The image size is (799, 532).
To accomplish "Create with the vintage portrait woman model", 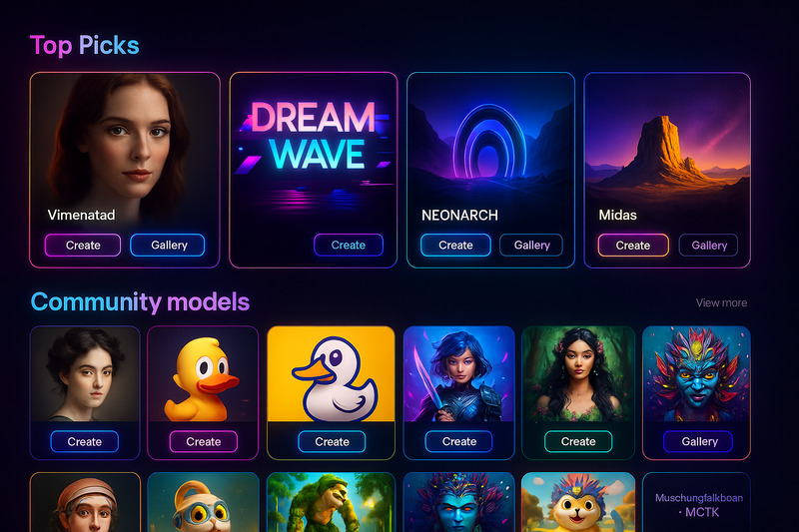I will click(85, 442).
